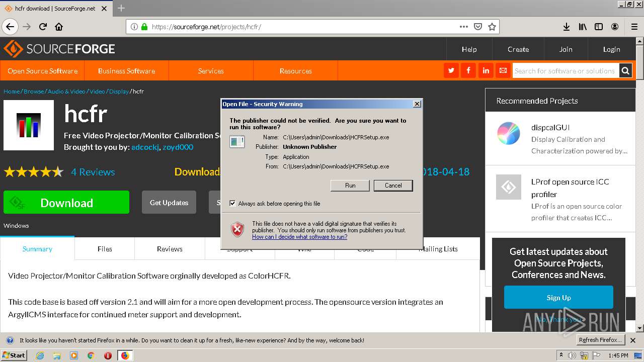Click the dispcalGUI project icon
This screenshot has width=644, height=362.
509,133
